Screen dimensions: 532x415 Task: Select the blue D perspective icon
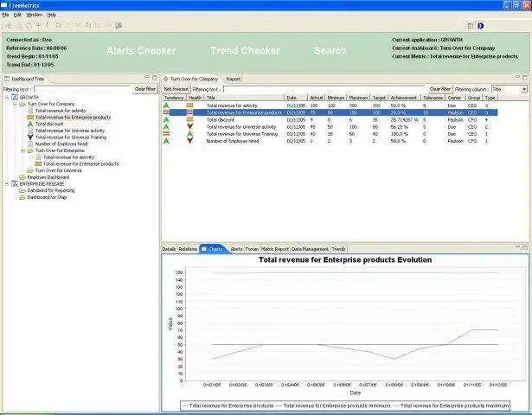480,26
